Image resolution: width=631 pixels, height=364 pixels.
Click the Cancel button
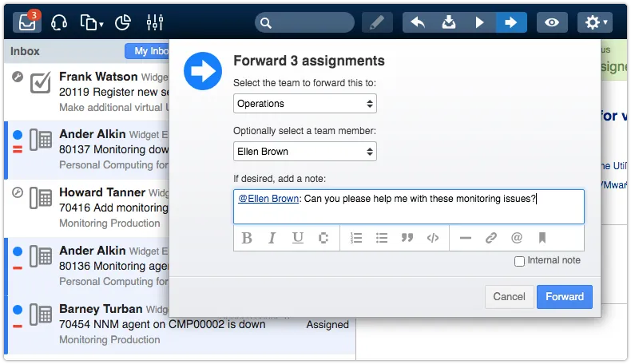[509, 297]
